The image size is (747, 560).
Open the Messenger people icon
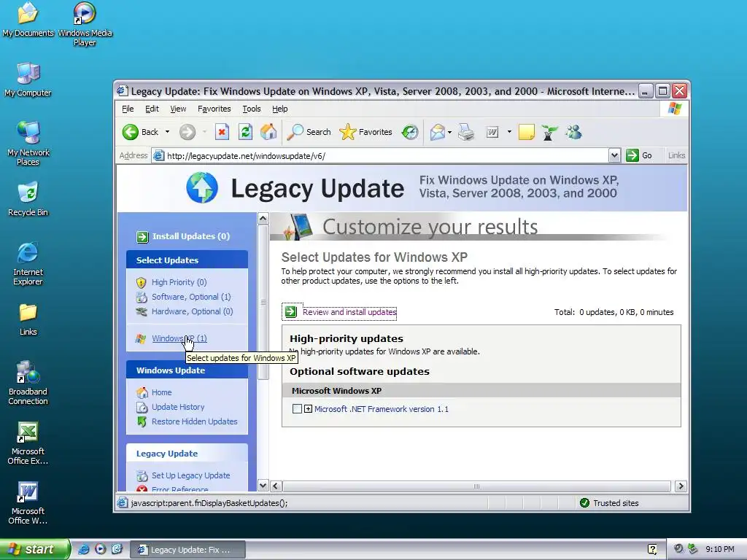(x=573, y=132)
